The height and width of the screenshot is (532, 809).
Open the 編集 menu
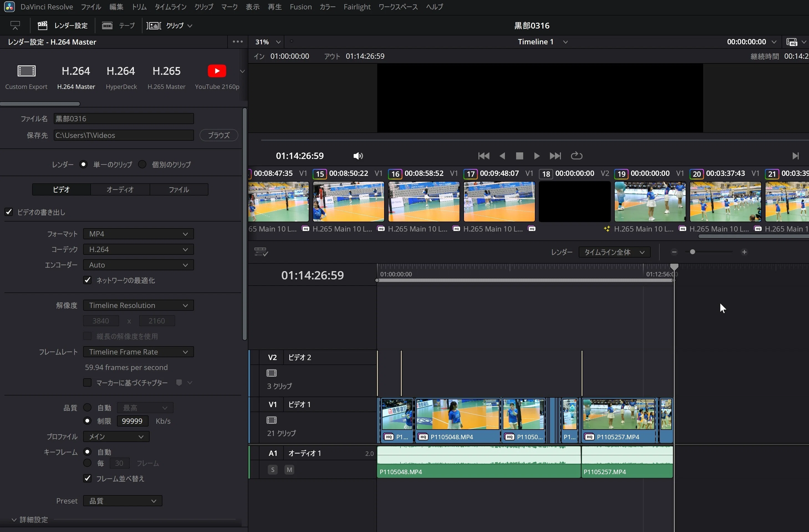[116, 7]
